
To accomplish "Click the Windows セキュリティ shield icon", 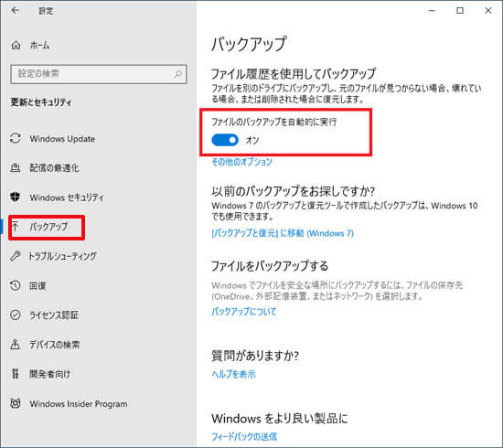I will 16,197.
